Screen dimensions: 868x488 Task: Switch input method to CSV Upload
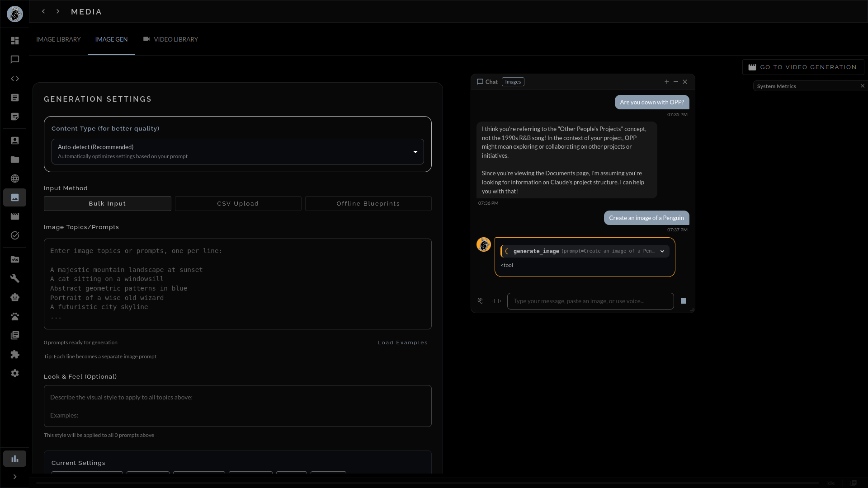[237, 203]
